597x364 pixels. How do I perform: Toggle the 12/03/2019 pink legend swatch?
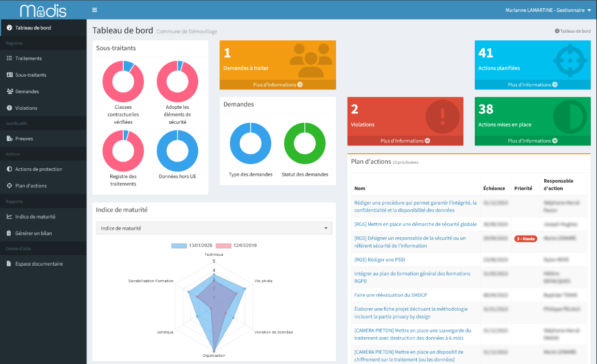tap(224, 245)
